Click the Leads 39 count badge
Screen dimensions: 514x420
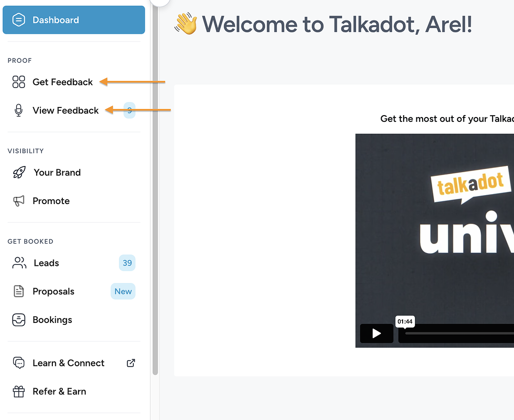coord(127,263)
